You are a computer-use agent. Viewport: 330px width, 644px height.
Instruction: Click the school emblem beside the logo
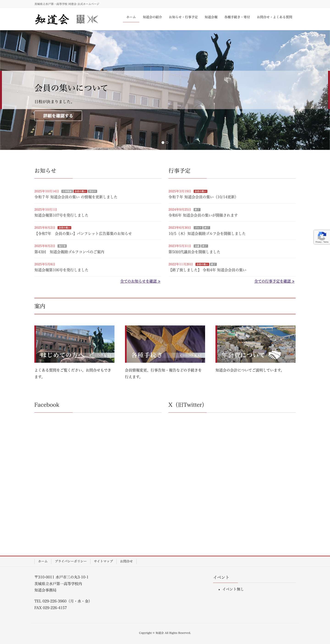[x=87, y=19]
